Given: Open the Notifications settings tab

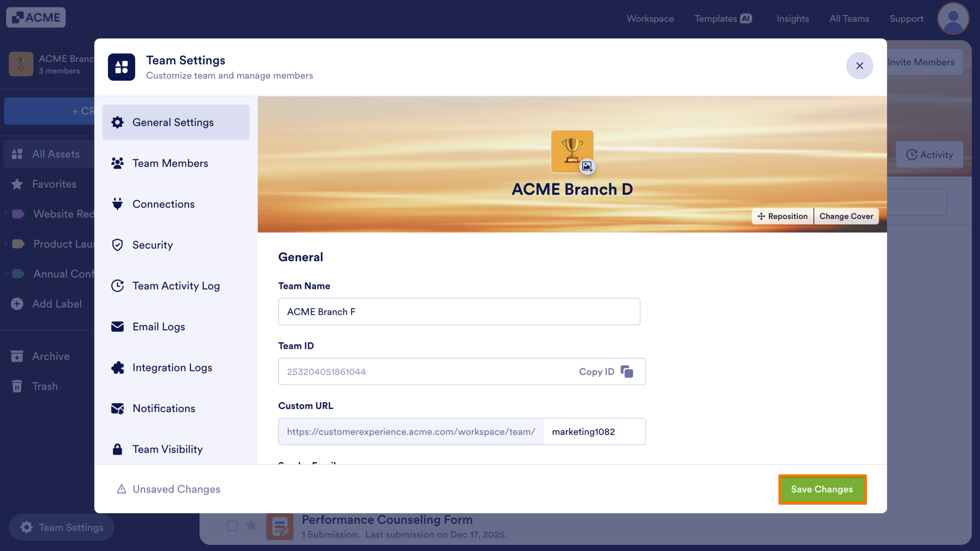Looking at the screenshot, I should (x=176, y=408).
